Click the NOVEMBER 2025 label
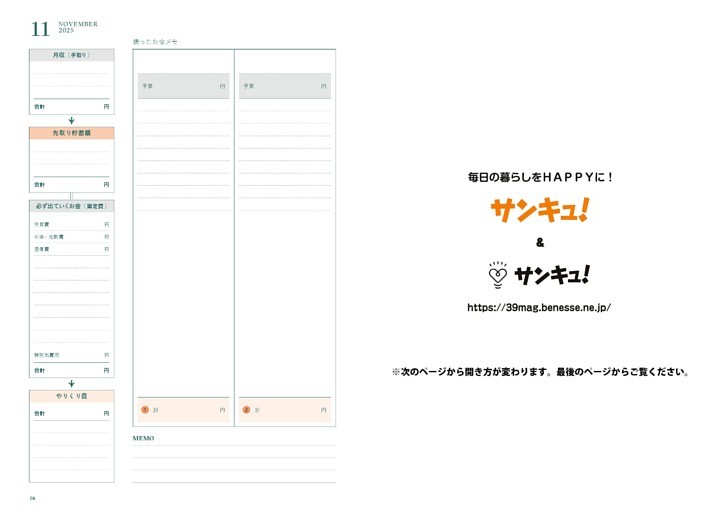The height and width of the screenshot is (512, 720). 78,27
